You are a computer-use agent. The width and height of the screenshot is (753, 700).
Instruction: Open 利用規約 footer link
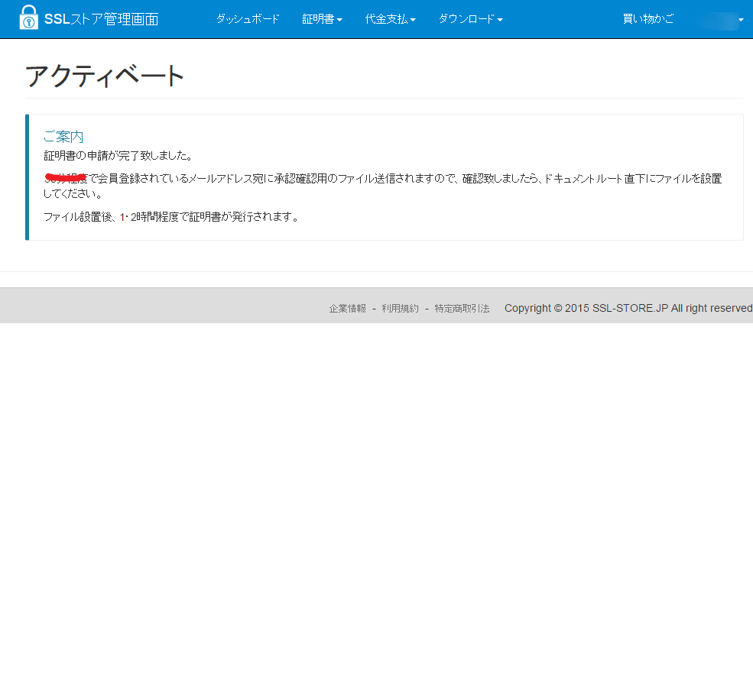[400, 308]
